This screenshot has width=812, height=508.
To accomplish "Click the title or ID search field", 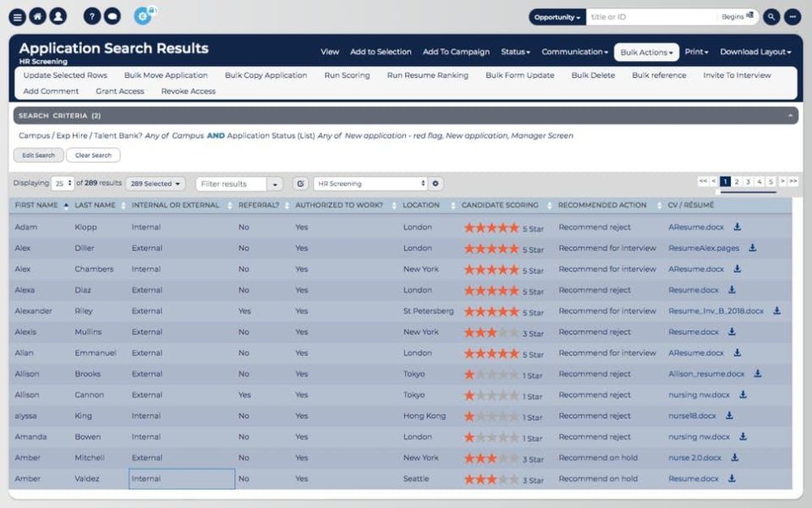I will [x=653, y=17].
